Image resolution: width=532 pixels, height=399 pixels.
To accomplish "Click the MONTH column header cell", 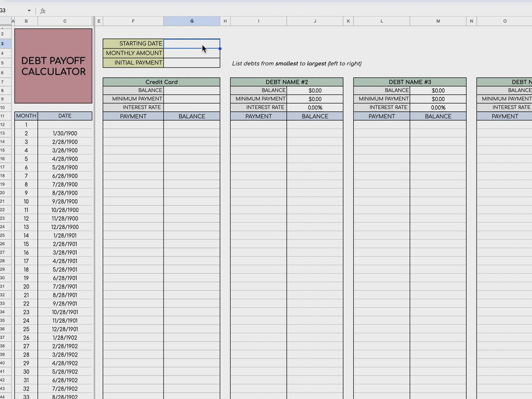I will coord(26,116).
